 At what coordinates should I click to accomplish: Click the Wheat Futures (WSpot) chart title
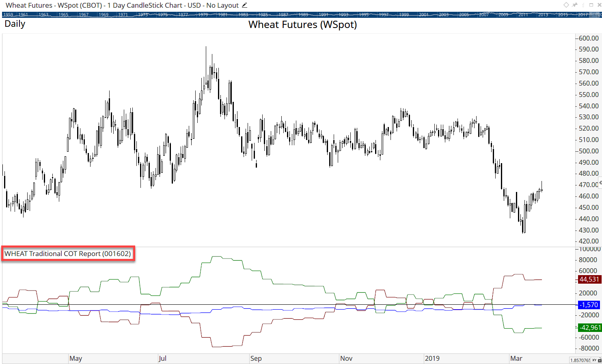coord(303,24)
